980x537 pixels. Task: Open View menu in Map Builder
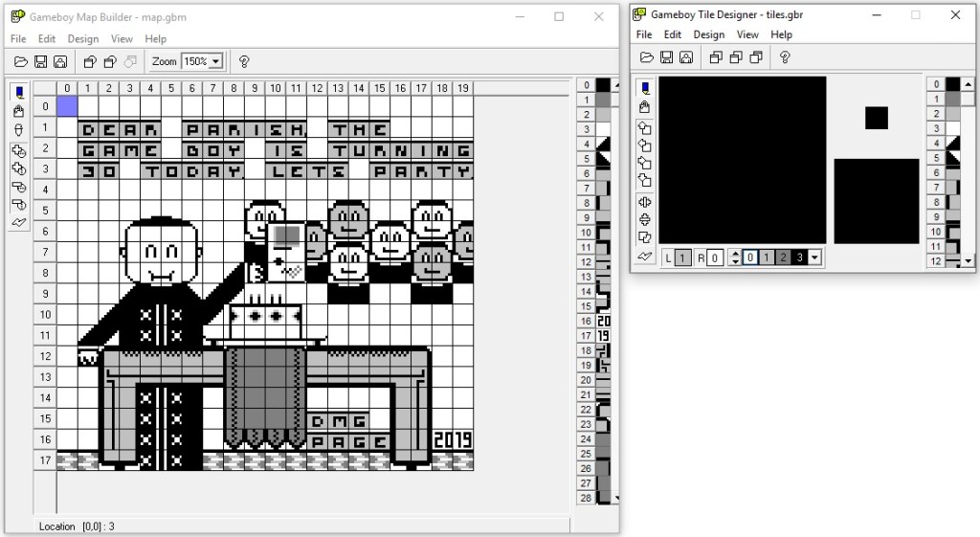(122, 38)
